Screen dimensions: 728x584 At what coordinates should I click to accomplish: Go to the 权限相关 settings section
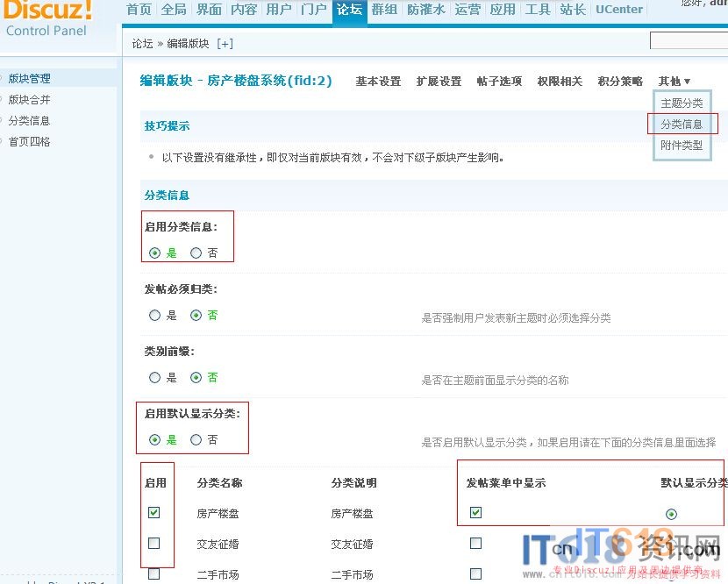pos(560,82)
